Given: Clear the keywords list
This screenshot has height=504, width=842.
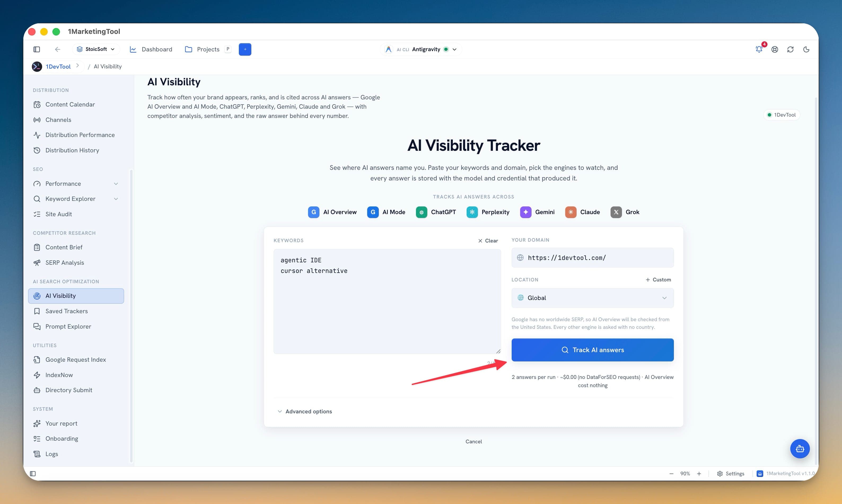Looking at the screenshot, I should click(x=488, y=241).
